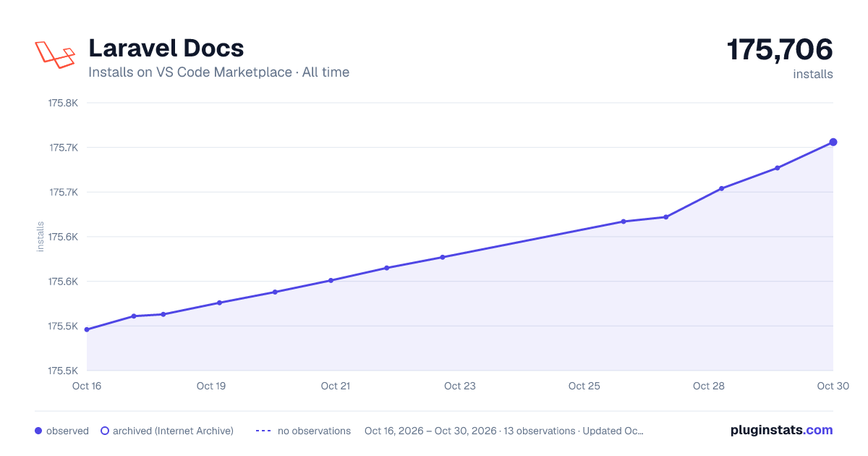Select the data point just after Oct 28
Screen dimensions: 868x456
click(721, 188)
